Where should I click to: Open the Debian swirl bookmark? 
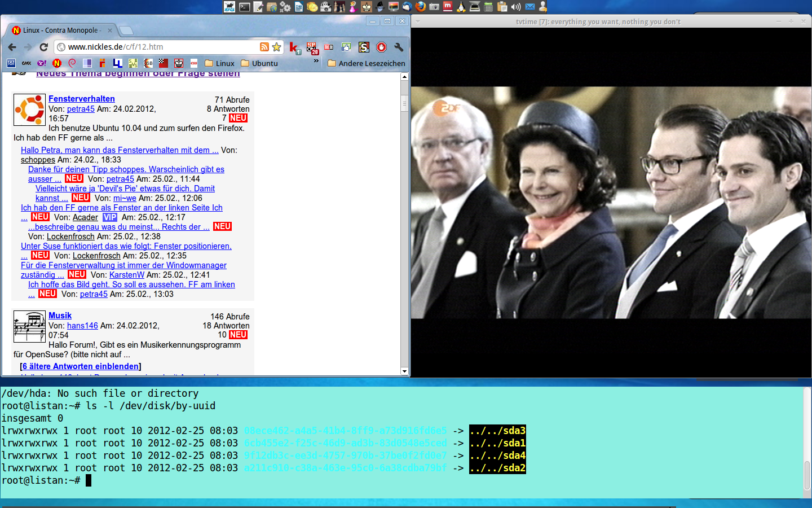[72, 63]
